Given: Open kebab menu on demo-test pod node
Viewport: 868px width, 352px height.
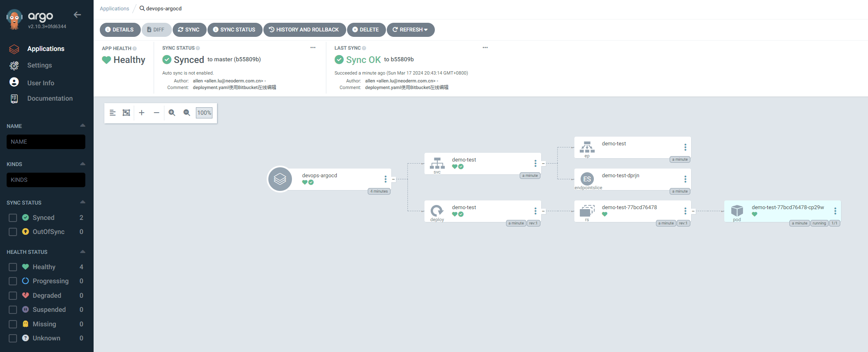Looking at the screenshot, I should 835,211.
